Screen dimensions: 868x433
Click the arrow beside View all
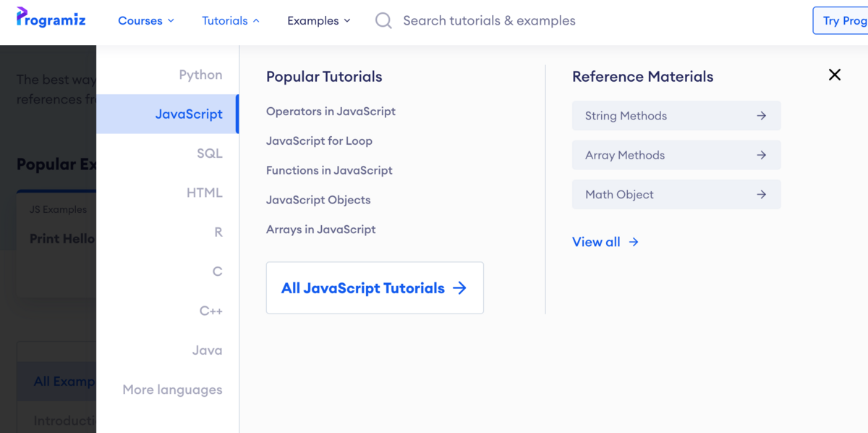click(x=634, y=242)
